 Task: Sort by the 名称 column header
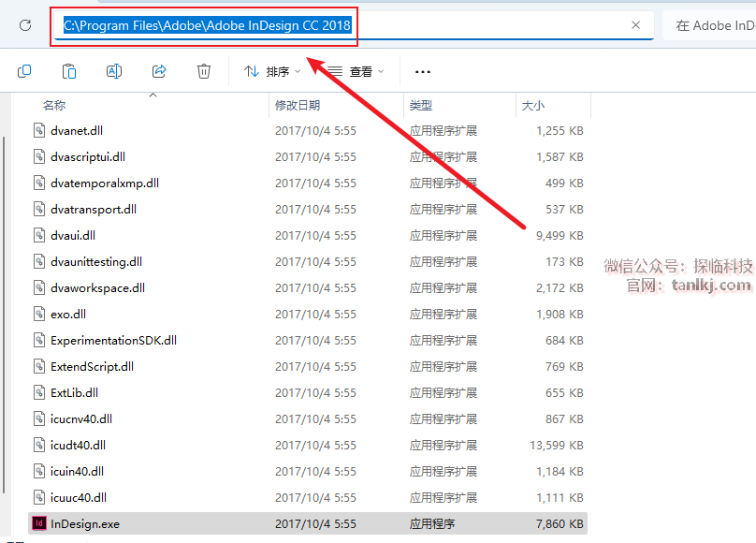tap(54, 106)
